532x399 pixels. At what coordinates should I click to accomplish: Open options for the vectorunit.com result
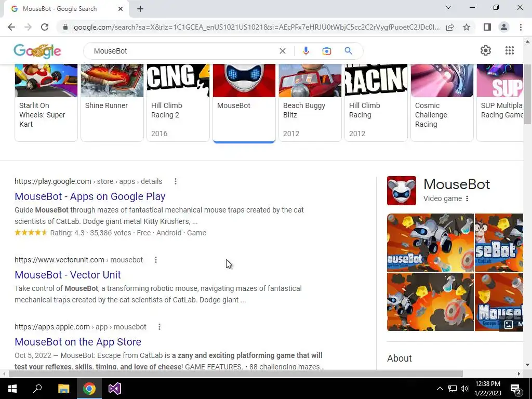(156, 260)
